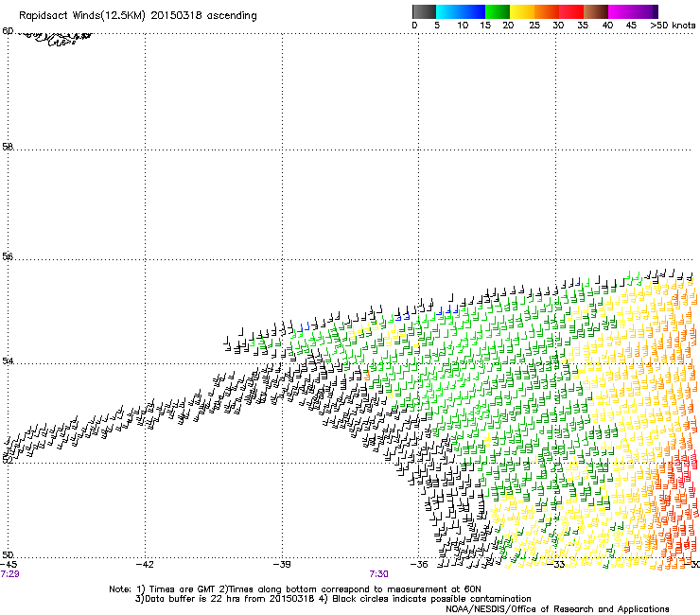This screenshot has width=700, height=615.
Task: Click the gray 0-5 knots legend swatch
Action: [424, 11]
